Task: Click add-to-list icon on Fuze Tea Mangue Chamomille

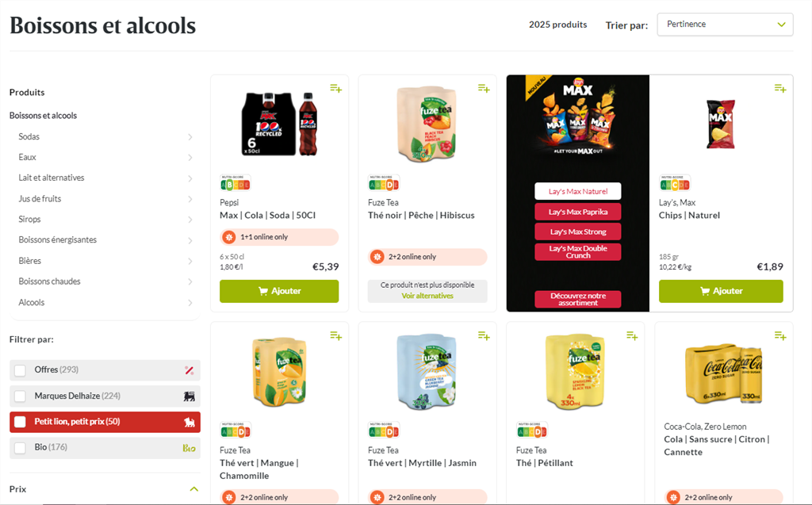Action: pyautogui.click(x=335, y=336)
